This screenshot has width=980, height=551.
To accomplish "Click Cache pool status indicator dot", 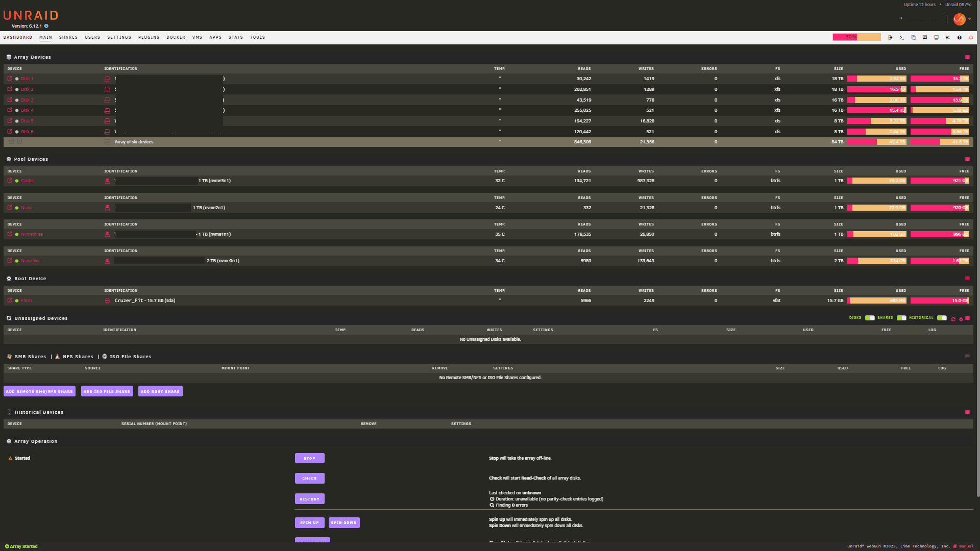I will coord(17,181).
